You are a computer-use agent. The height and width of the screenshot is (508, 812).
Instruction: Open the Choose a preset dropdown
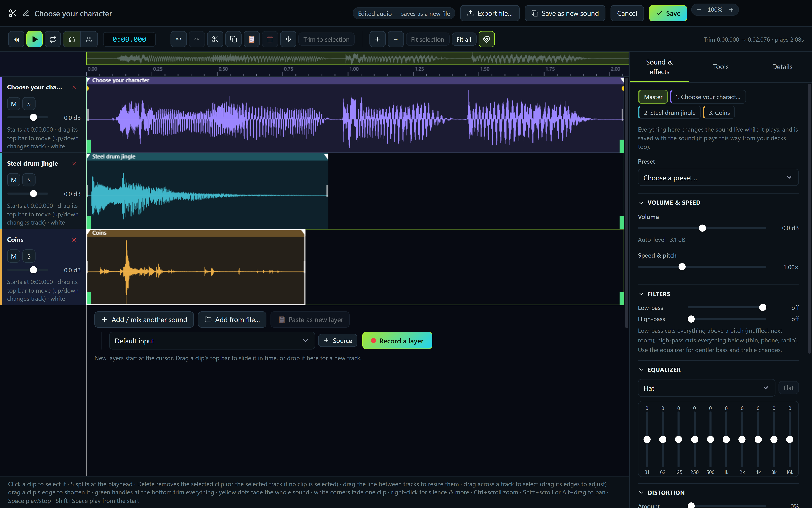point(718,177)
